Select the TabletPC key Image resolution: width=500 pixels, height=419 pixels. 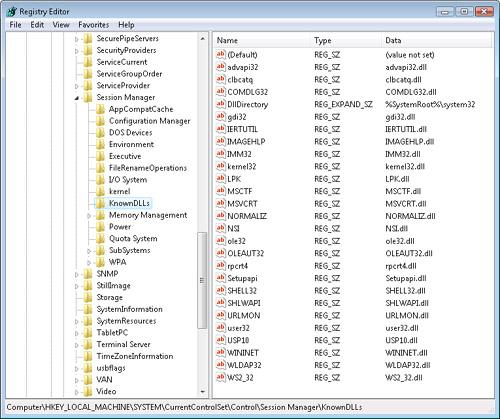pos(112,333)
